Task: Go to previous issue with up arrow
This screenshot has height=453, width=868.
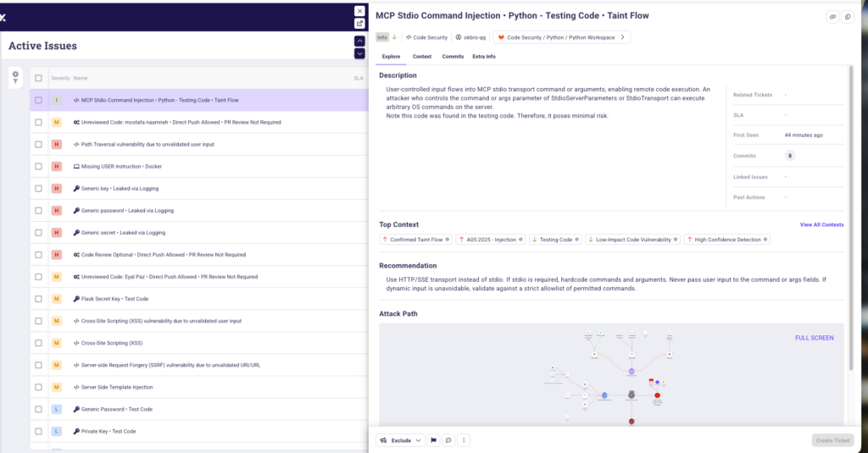Action: (x=359, y=41)
